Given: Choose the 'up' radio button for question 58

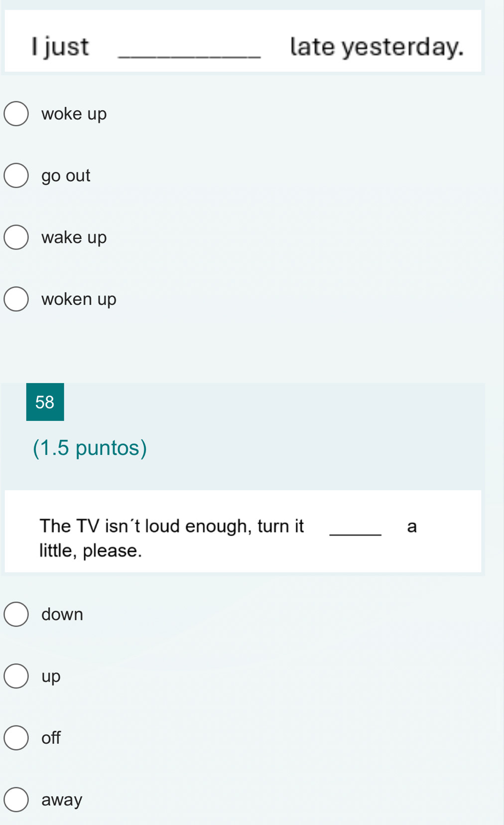Looking at the screenshot, I should 16,676.
